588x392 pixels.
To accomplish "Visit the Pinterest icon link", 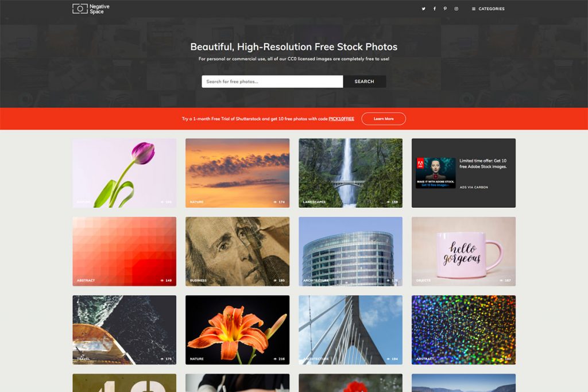I will 445,9.
